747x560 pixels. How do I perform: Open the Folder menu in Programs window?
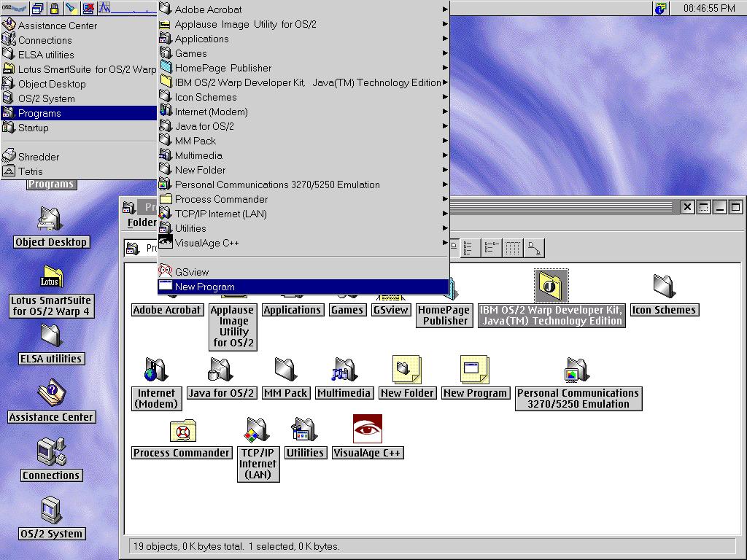pyautogui.click(x=142, y=222)
